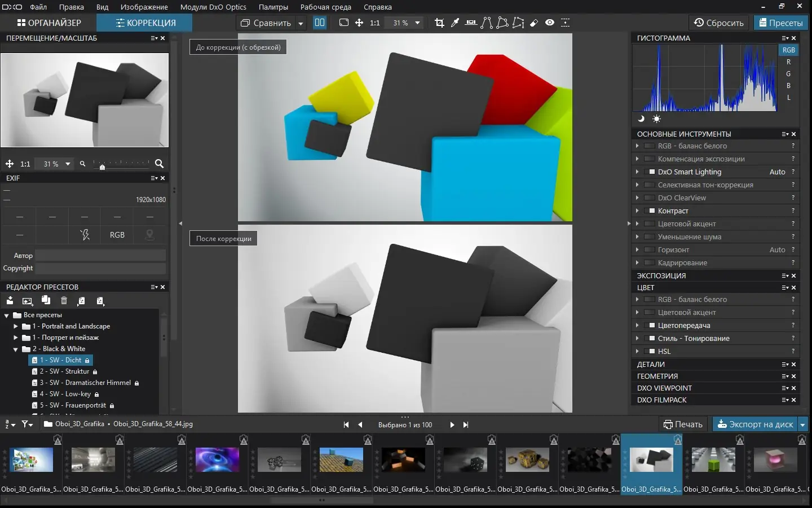This screenshot has width=812, height=508.
Task: Show shadow clipping with the moon icon
Action: 641,119
